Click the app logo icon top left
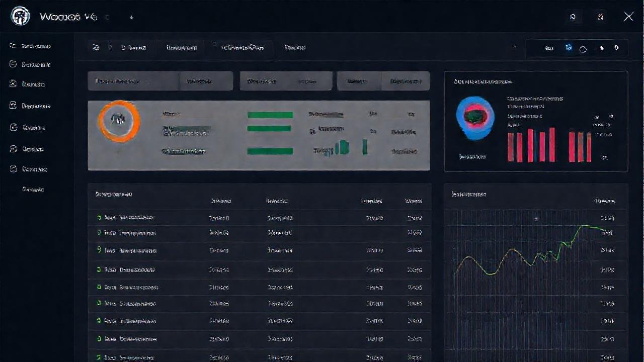The height and width of the screenshot is (362, 644). pyautogui.click(x=20, y=16)
